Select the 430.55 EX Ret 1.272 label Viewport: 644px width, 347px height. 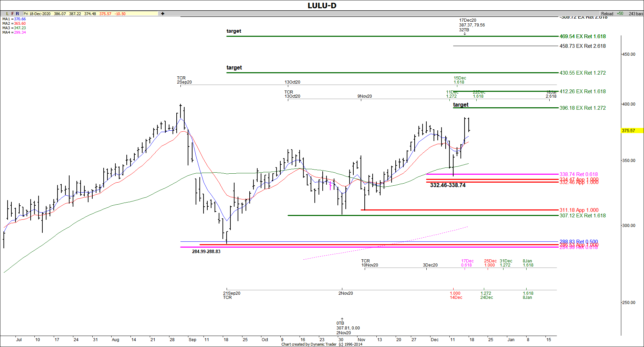(582, 73)
